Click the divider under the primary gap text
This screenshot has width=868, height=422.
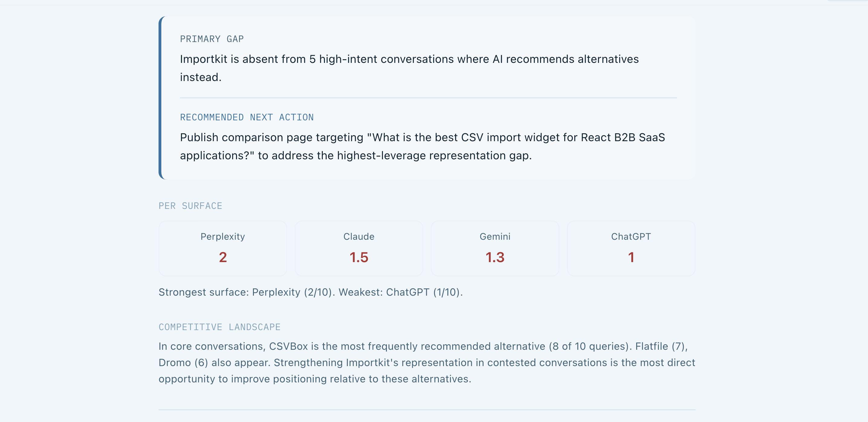coord(428,98)
